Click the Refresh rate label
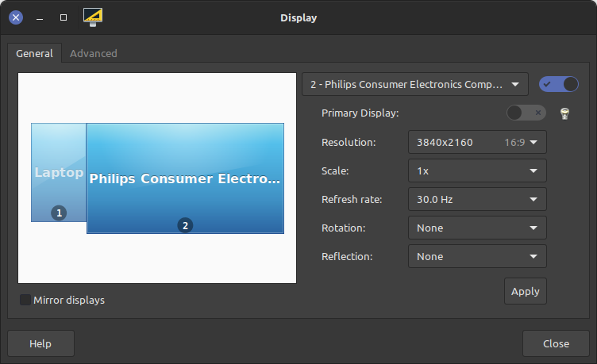Viewport: 597px width, 364px height. [x=352, y=199]
